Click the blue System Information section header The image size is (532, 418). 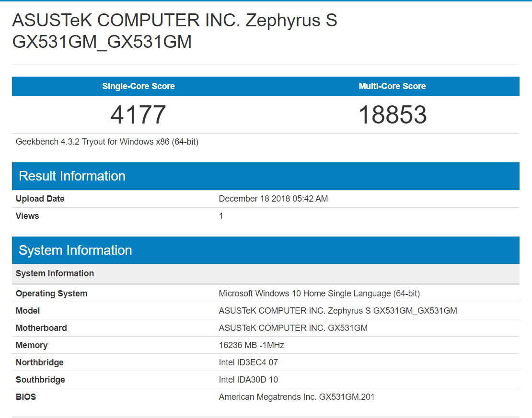pyautogui.click(x=266, y=250)
